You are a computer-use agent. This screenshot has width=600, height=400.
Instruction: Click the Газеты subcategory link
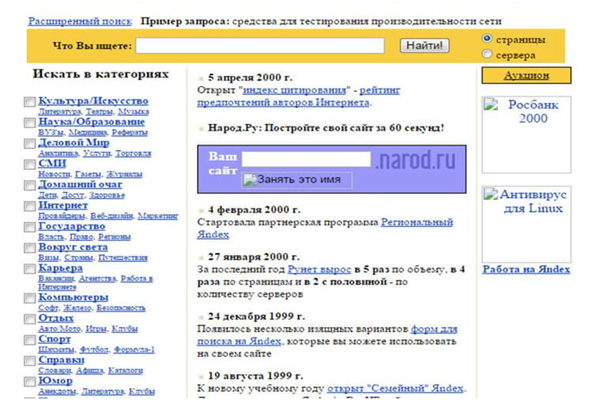88,174
